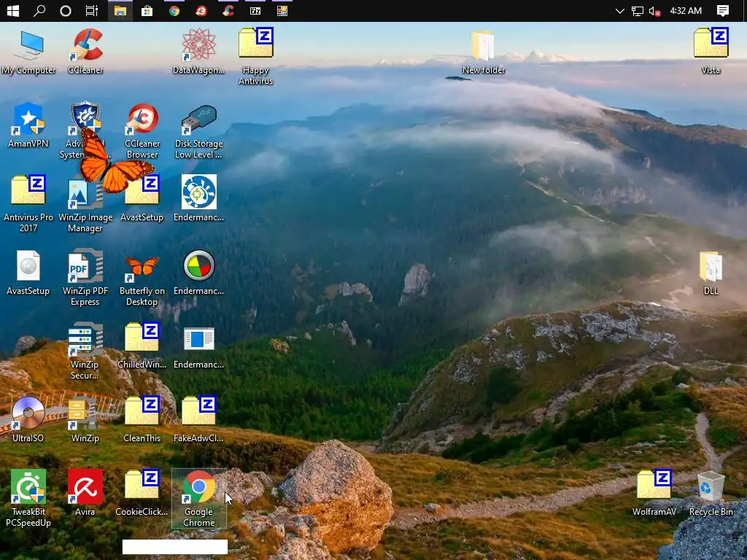Image resolution: width=747 pixels, height=560 pixels.
Task: Select the window-shaped Endermanc icon
Action: click(198, 348)
